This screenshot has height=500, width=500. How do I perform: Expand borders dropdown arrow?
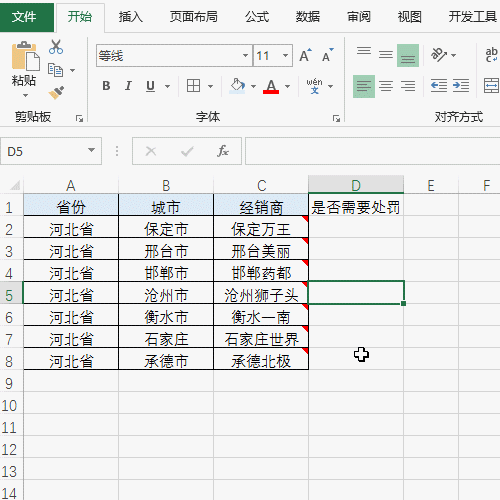click(210, 86)
